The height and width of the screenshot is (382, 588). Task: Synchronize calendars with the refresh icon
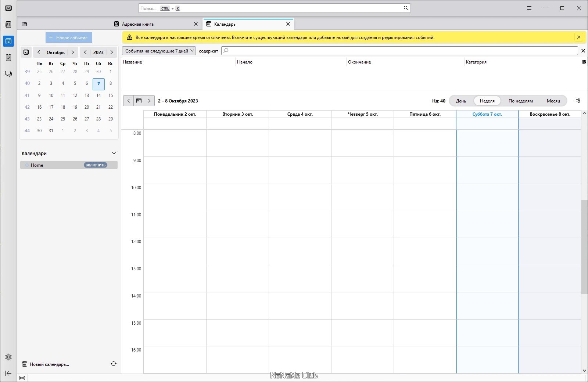pyautogui.click(x=114, y=364)
